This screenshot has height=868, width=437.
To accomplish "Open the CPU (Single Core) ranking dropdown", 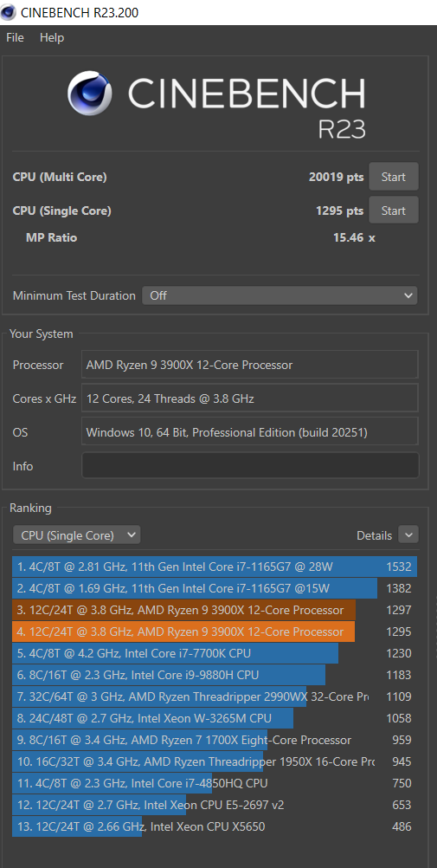I will pyautogui.click(x=76, y=535).
